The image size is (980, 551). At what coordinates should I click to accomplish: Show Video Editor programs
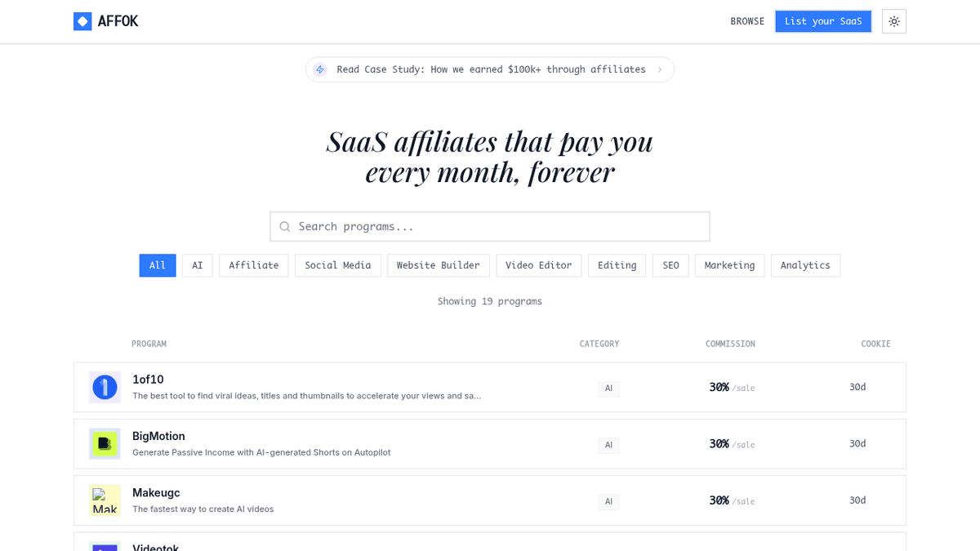point(539,265)
